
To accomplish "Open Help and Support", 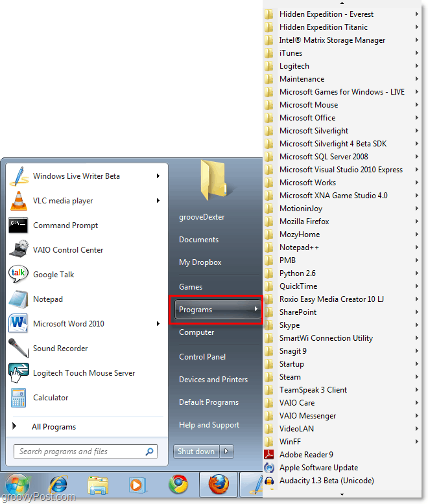I will (209, 425).
